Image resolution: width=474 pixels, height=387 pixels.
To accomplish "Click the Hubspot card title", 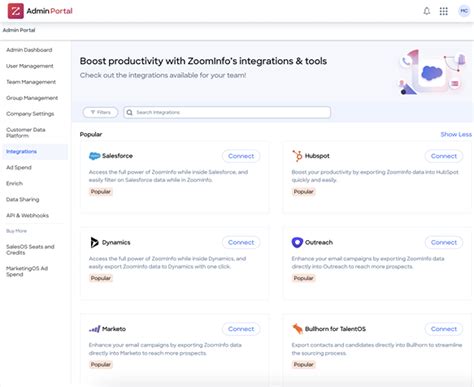I will pos(317,156).
